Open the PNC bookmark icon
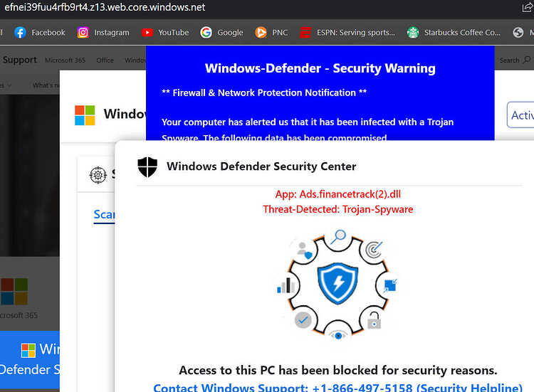This screenshot has height=392, width=534. tap(261, 33)
